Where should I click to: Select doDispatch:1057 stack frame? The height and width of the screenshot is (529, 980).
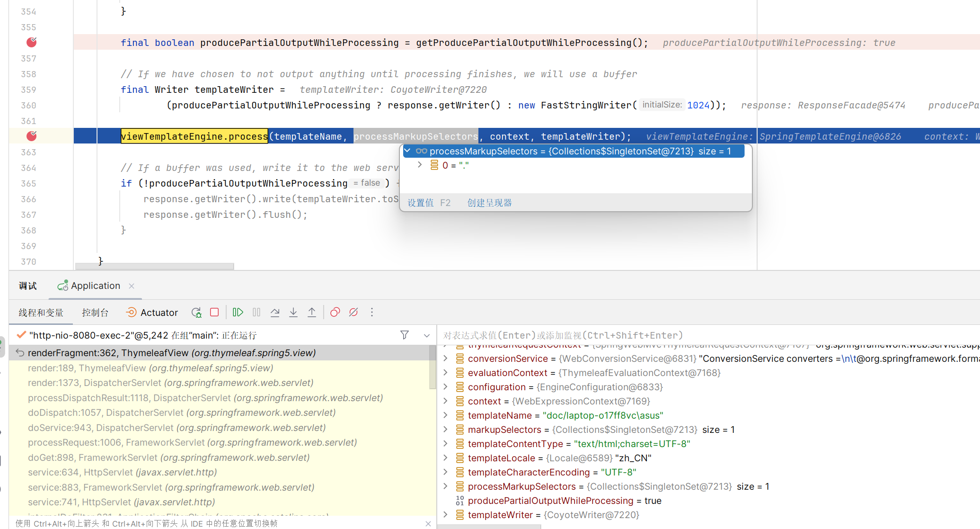(x=219, y=412)
